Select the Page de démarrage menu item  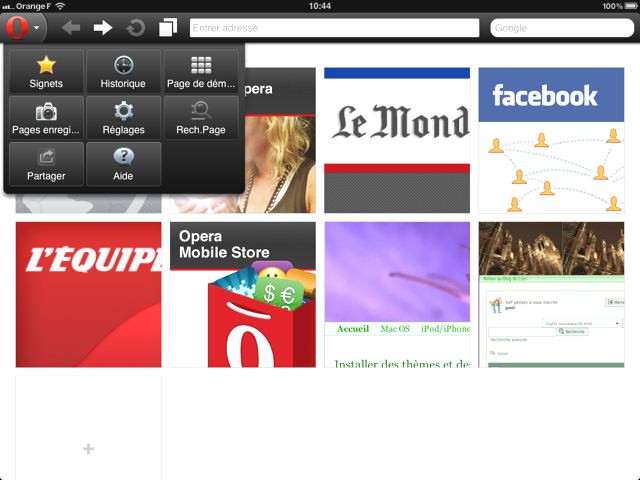tap(201, 72)
